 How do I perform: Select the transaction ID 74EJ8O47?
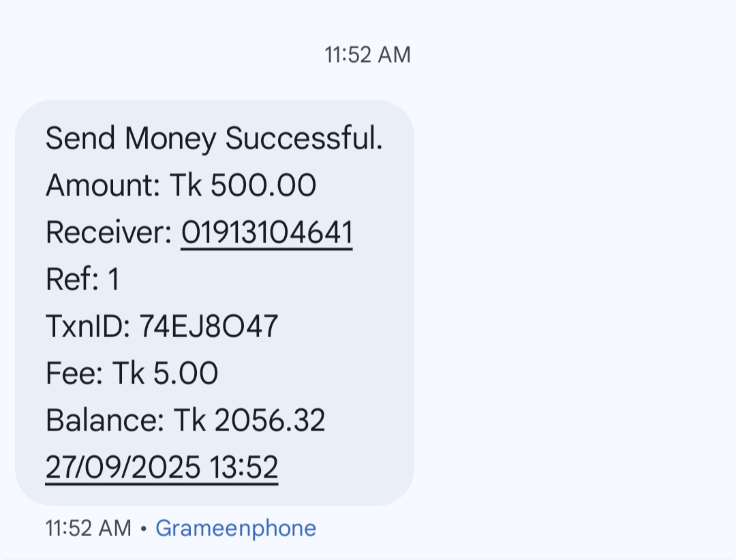pyautogui.click(x=209, y=327)
